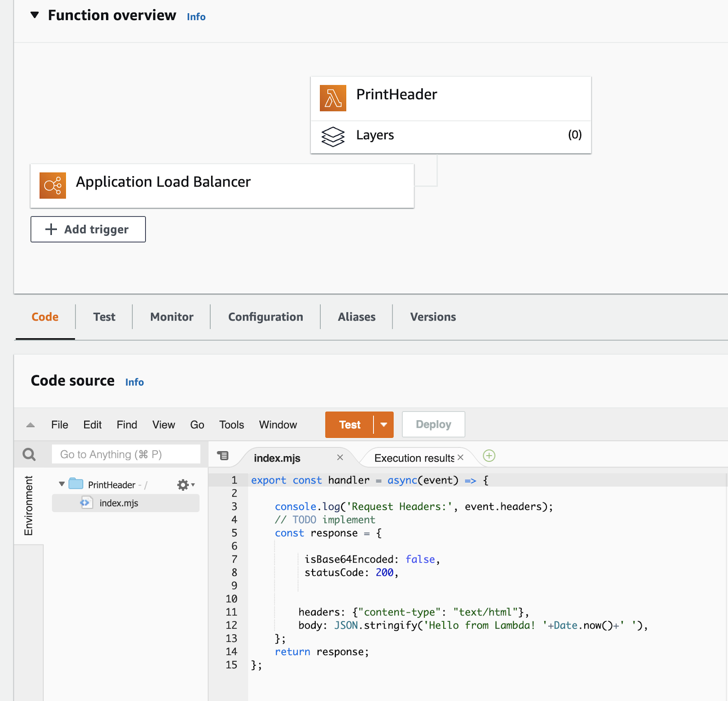
Task: Click the new tab plus icon
Action: pyautogui.click(x=489, y=456)
